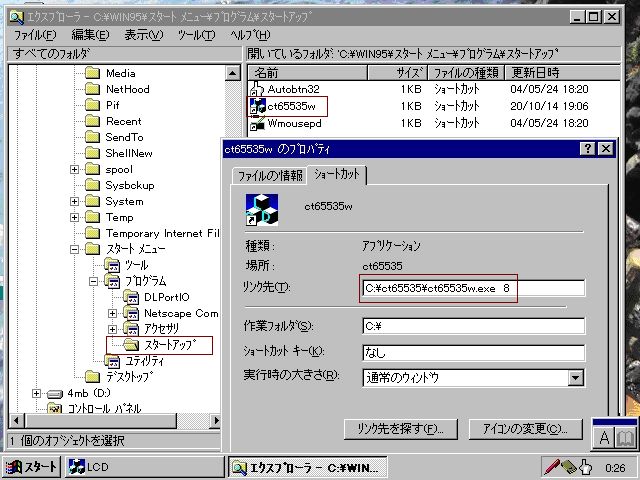
Task: Click folder tree scroll up arrow
Action: click(x=233, y=73)
